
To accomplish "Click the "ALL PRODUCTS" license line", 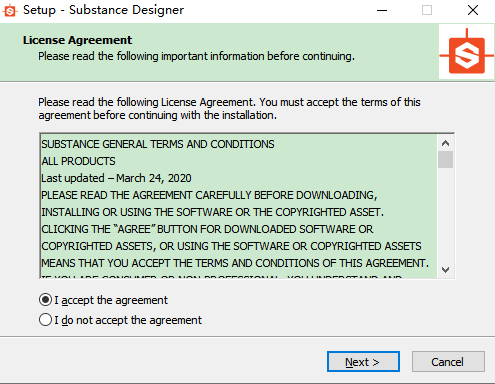I will pyautogui.click(x=78, y=161).
